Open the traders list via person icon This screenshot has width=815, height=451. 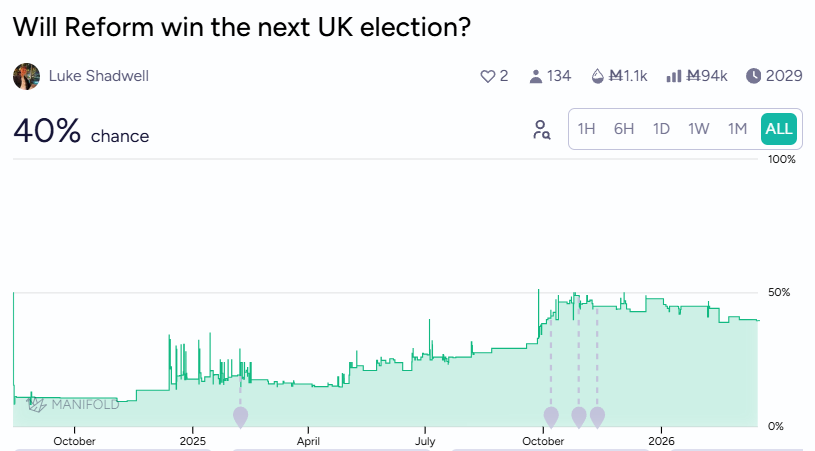click(x=536, y=76)
